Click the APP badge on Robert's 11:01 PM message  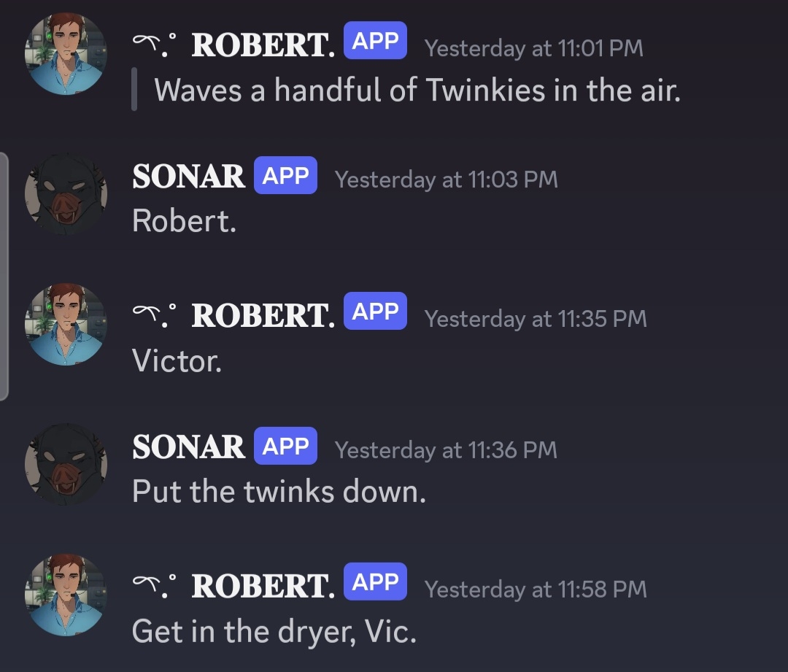pos(375,42)
